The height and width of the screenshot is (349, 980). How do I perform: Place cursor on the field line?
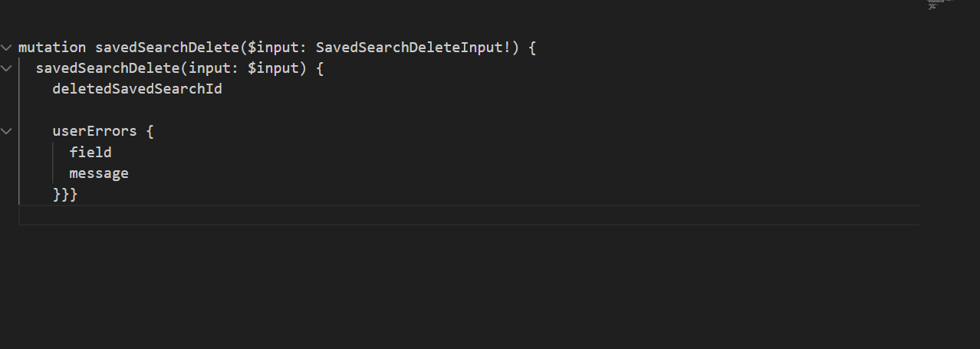pos(90,153)
